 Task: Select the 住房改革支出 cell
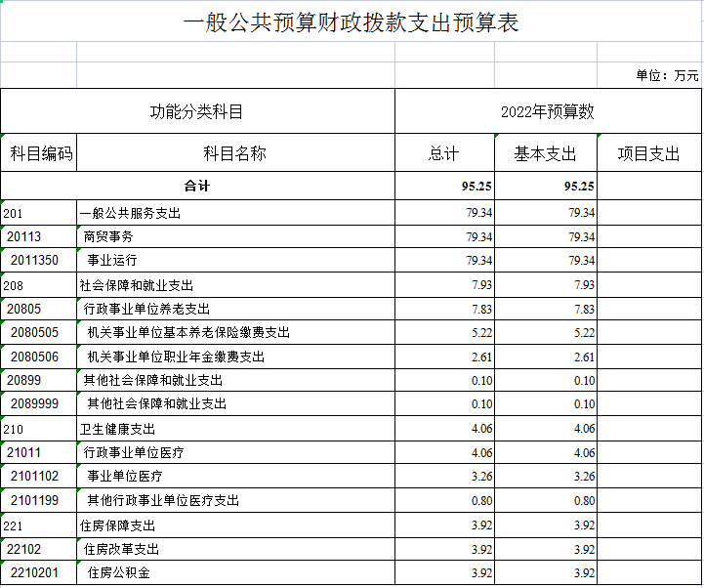(235, 549)
